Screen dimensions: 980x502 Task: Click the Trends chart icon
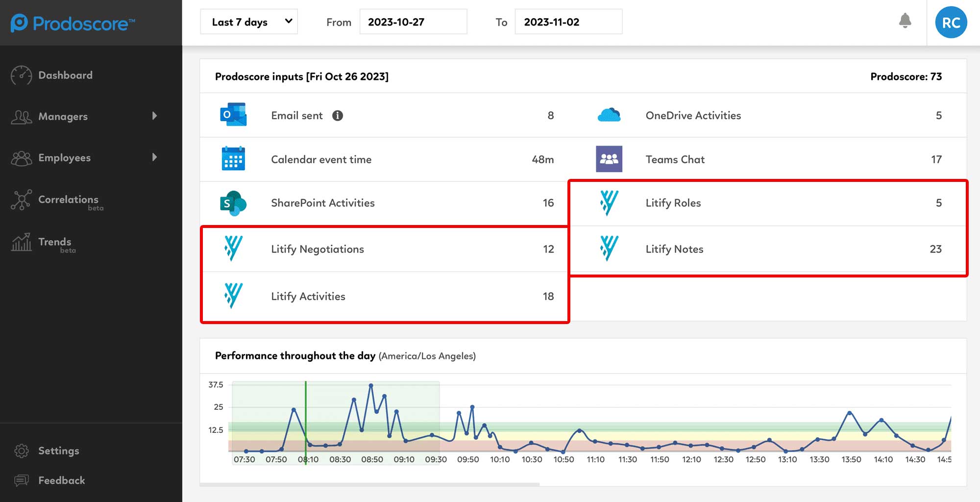(x=21, y=242)
